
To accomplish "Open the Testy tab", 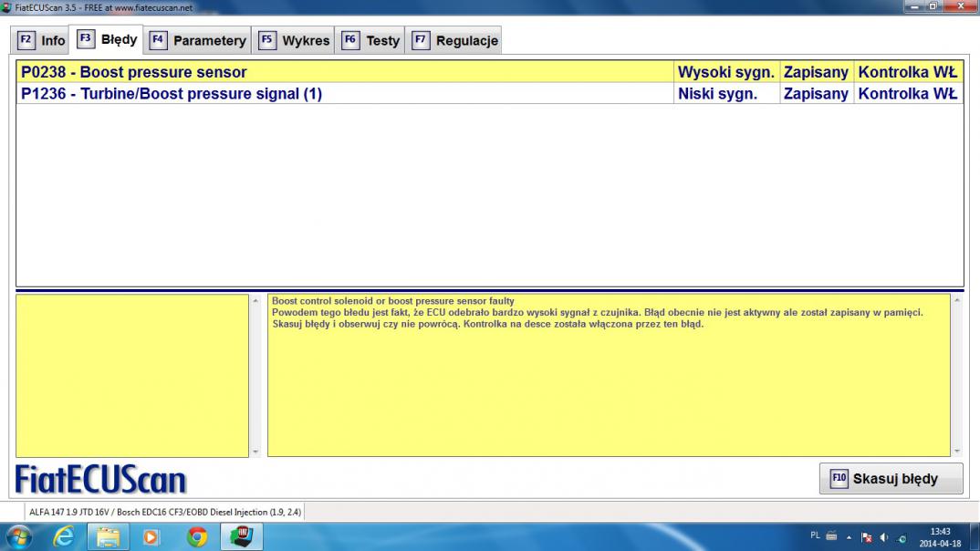I will click(370, 41).
